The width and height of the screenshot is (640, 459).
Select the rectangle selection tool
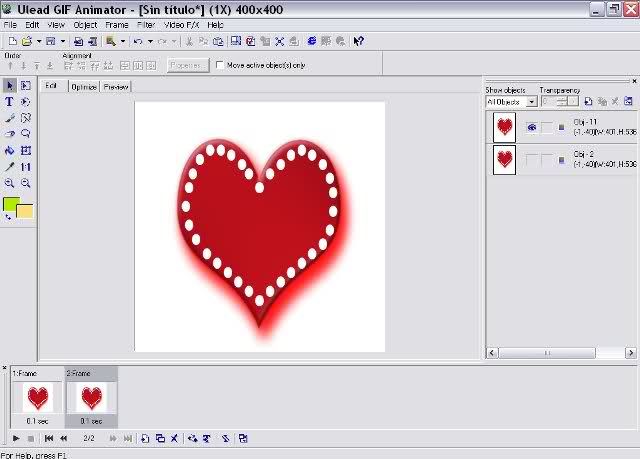coord(26,85)
